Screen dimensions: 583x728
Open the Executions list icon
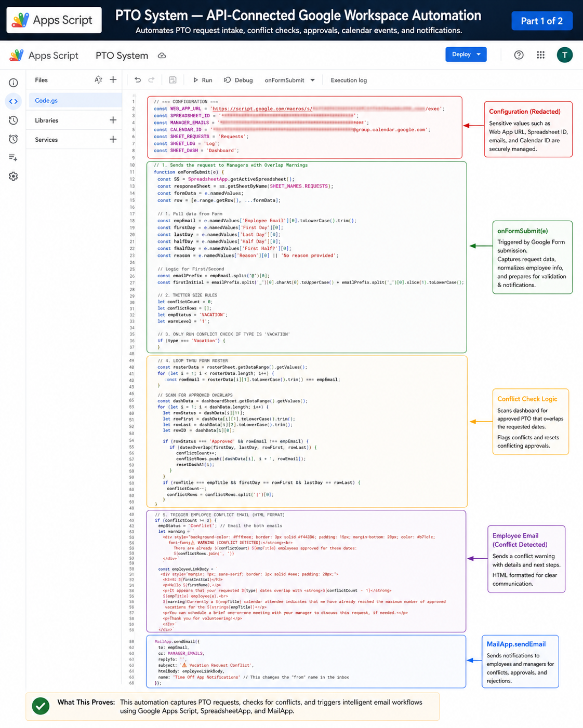pyautogui.click(x=14, y=157)
